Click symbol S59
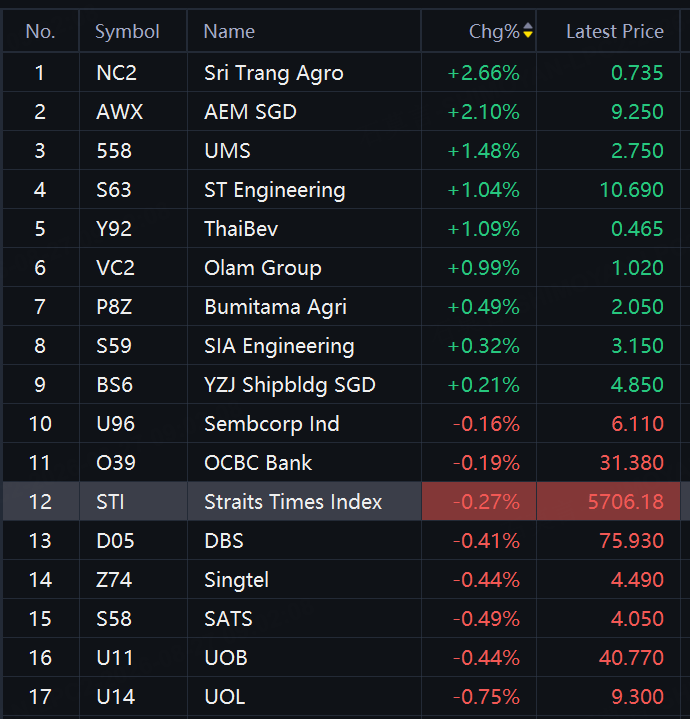The height and width of the screenshot is (719, 690). click(114, 346)
